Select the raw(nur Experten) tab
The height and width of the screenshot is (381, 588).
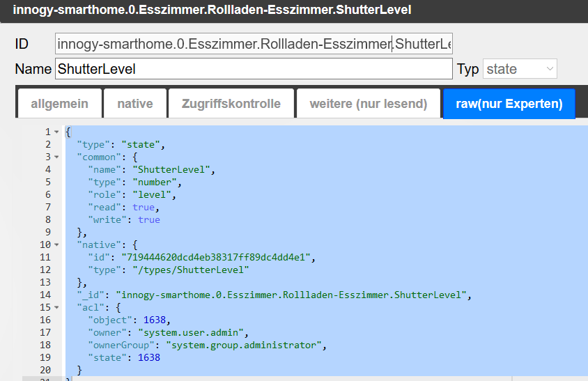(509, 104)
